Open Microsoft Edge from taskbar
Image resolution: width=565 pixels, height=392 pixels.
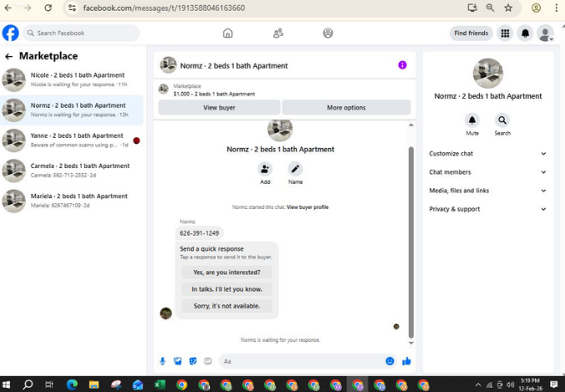72,384
